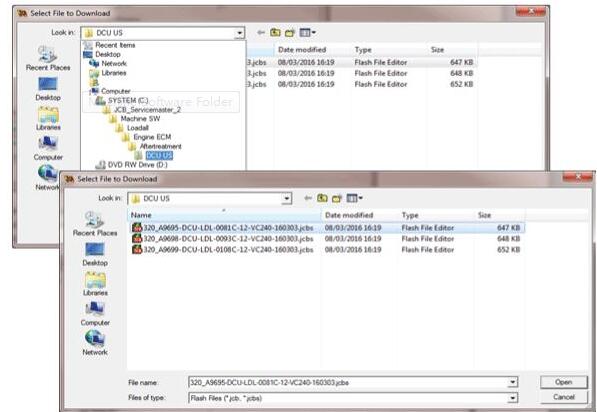This screenshot has width=597, height=412.
Task: Create New Folder icon in front dialog
Action: [337, 198]
